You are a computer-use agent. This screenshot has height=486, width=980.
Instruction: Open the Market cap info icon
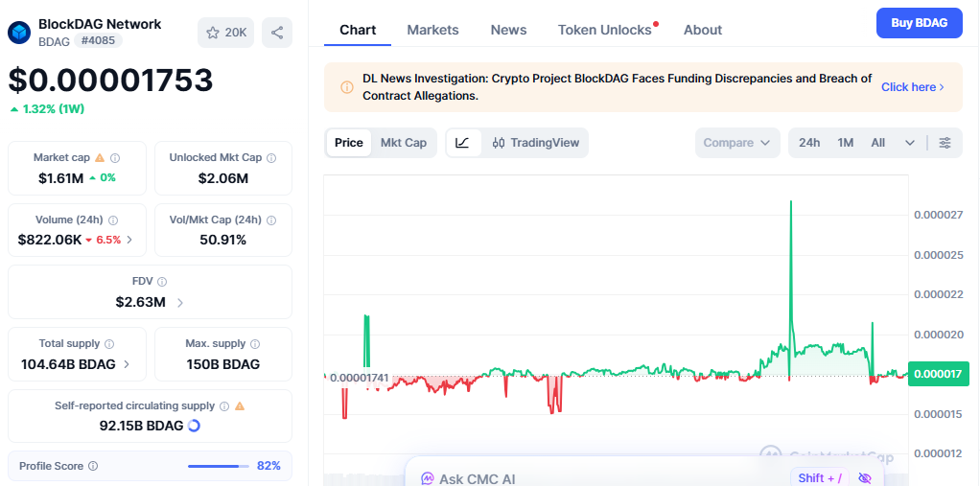click(x=115, y=158)
